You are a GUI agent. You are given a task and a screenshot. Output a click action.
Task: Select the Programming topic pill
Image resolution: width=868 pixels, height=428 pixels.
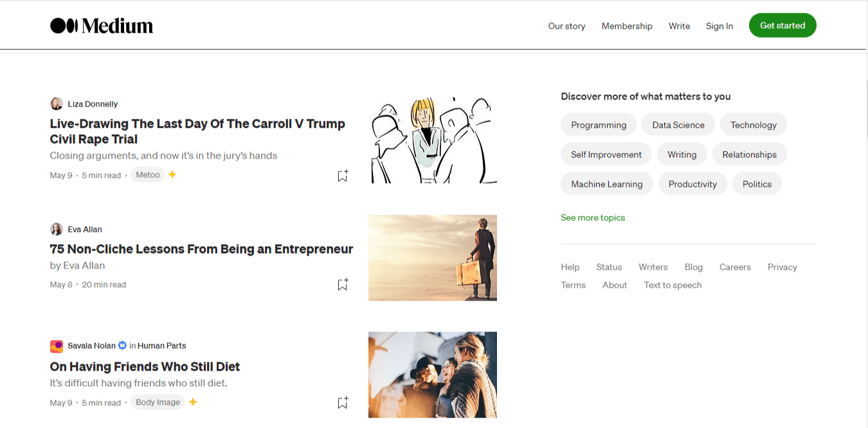coord(598,125)
